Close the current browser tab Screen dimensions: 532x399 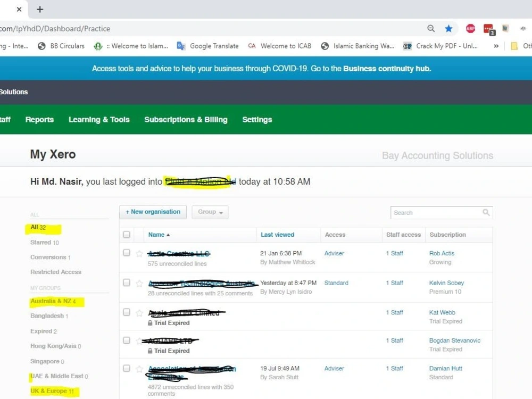(x=19, y=9)
